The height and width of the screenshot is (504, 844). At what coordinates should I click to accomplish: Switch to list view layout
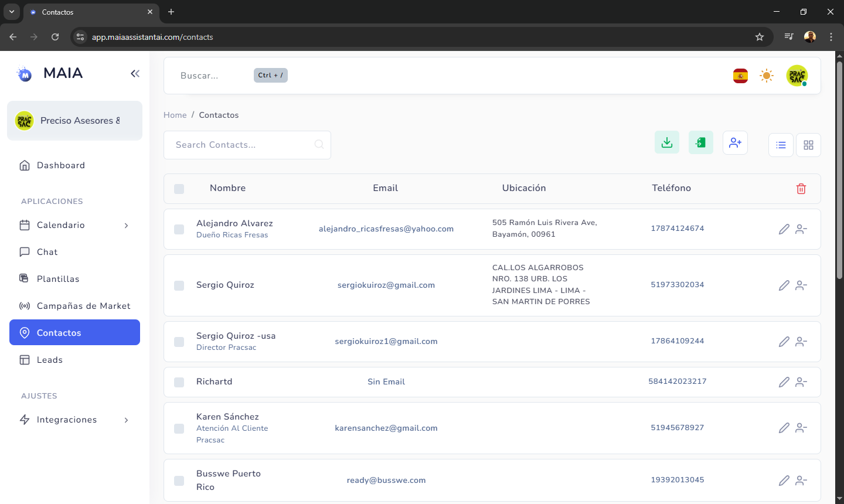(781, 145)
